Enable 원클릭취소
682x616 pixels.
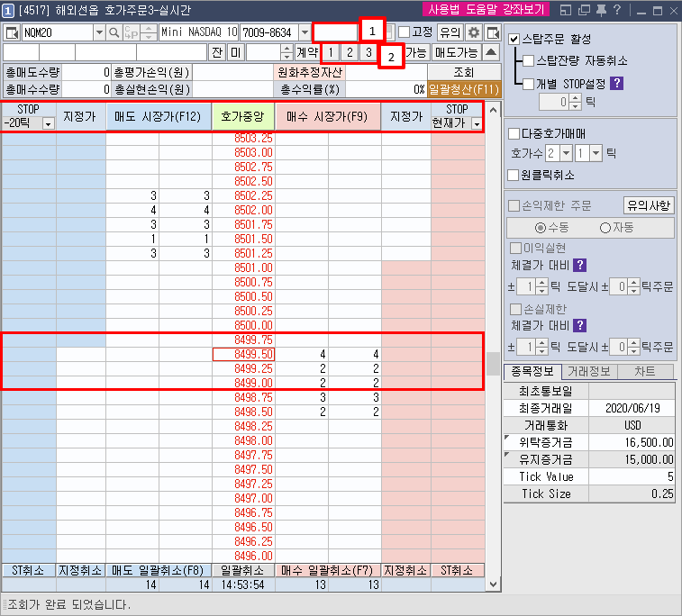click(514, 176)
